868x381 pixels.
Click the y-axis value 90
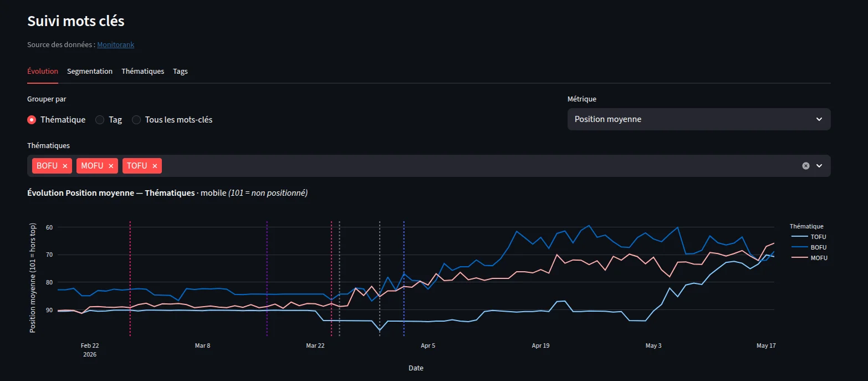coord(49,310)
